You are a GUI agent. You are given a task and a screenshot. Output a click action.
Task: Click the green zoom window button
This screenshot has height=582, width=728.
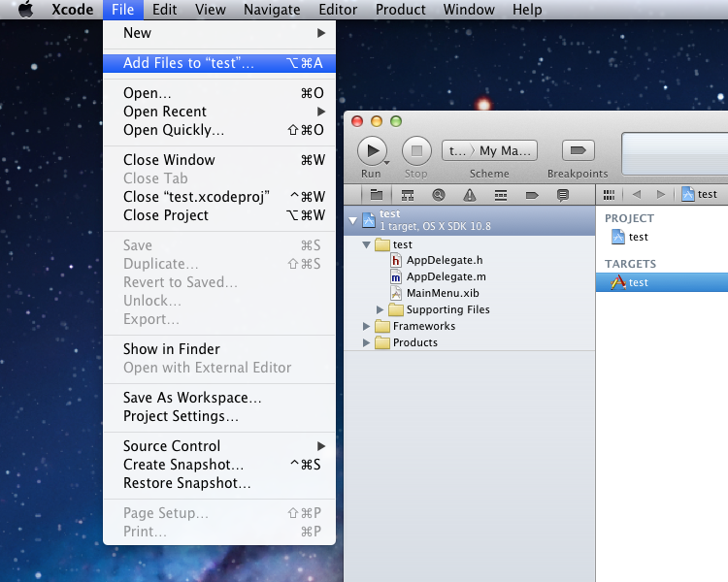[396, 121]
